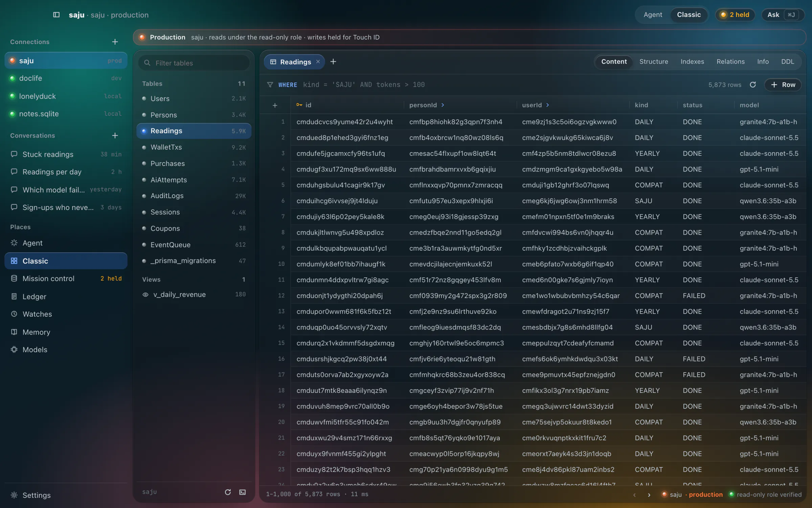812x508 pixels.
Task: Open the console icon beside table refresh
Action: 243,492
